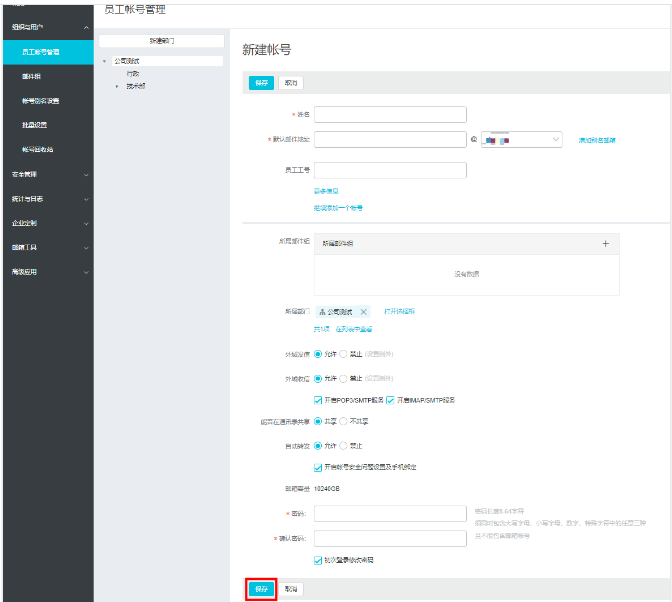Screen dimensions: 672x602
Task: Select 不共享 for address book sharing
Action: pyautogui.click(x=345, y=421)
